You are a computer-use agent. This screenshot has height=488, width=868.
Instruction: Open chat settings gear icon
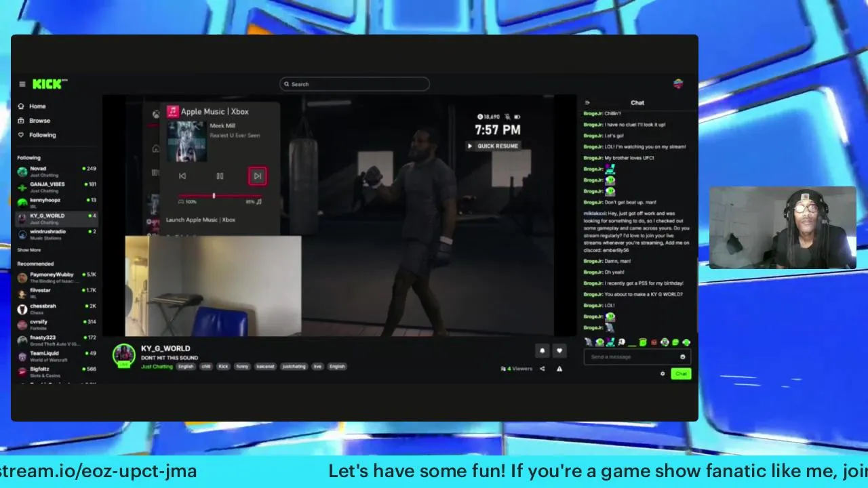pos(663,373)
